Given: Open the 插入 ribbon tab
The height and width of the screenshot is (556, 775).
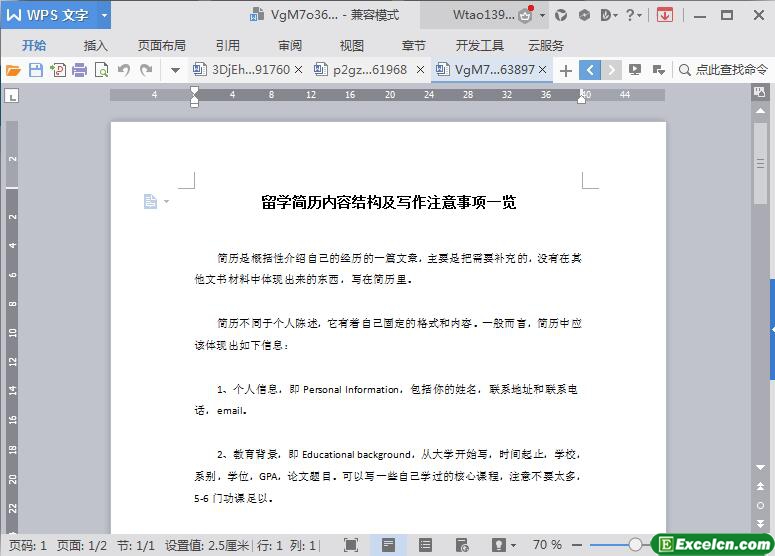Looking at the screenshot, I should [x=95, y=46].
